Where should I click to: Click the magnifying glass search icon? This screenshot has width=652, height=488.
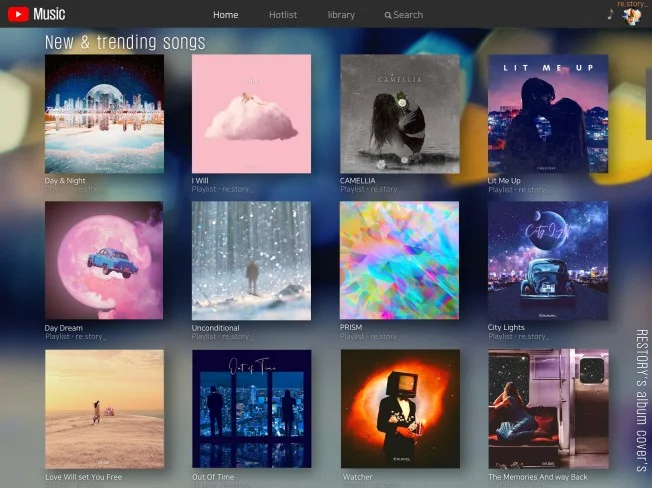pos(388,16)
